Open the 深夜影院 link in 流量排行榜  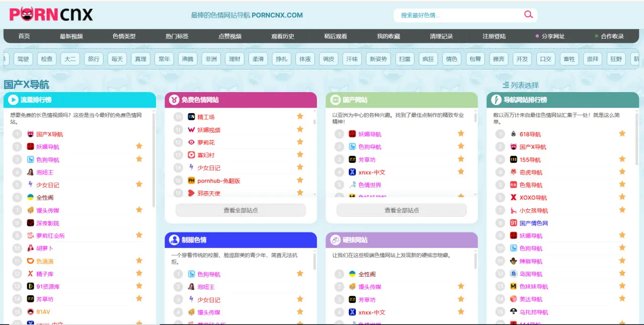click(x=48, y=223)
